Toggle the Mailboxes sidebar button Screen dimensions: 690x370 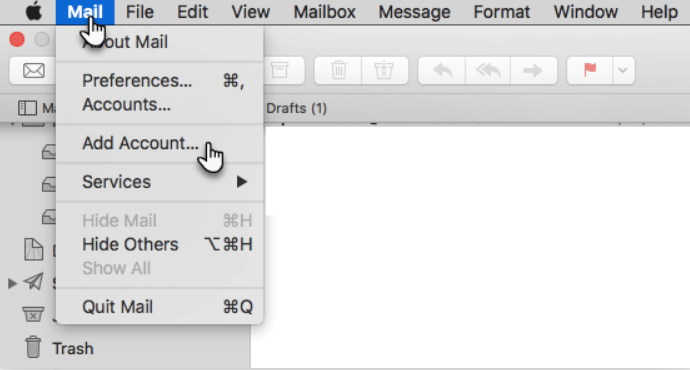click(x=27, y=108)
